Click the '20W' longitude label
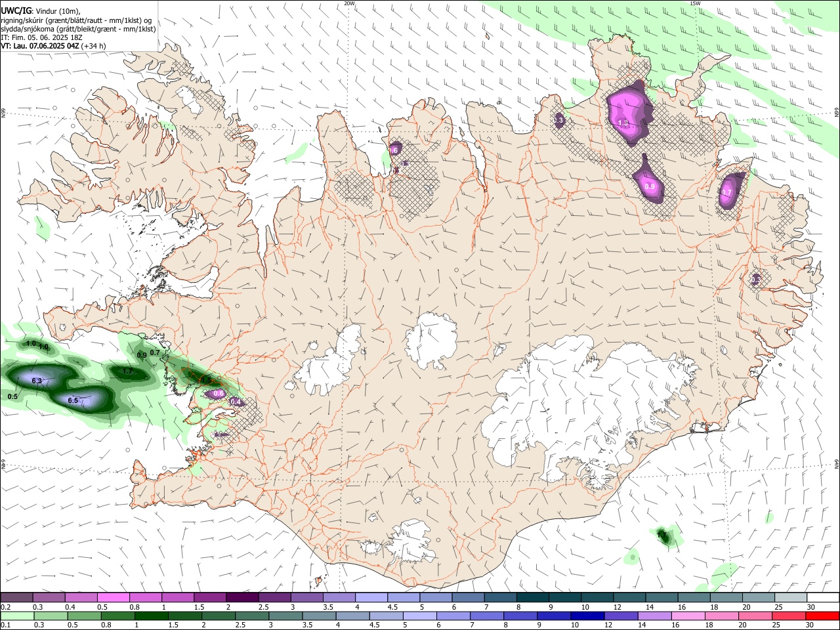 click(350, 3)
